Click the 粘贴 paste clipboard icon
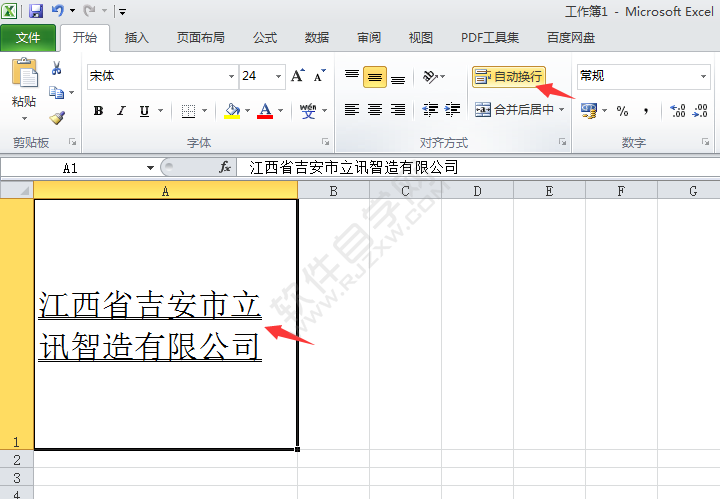Image resolution: width=720 pixels, height=499 pixels. coord(24,73)
